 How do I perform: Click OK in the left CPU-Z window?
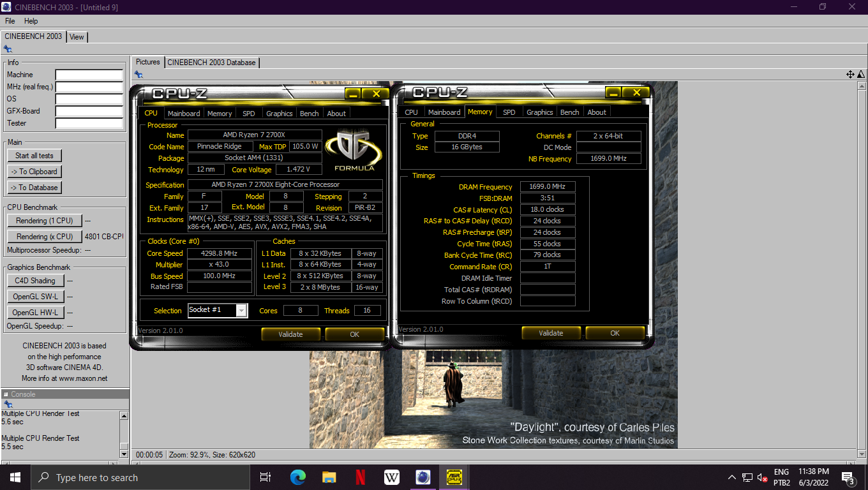pyautogui.click(x=355, y=334)
